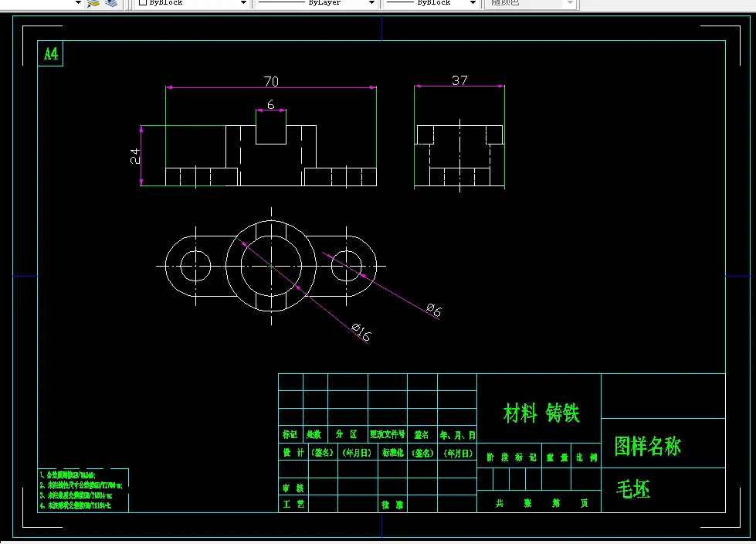756x544 pixels.
Task: Select technical note line numbered 2
Action: 81,485
